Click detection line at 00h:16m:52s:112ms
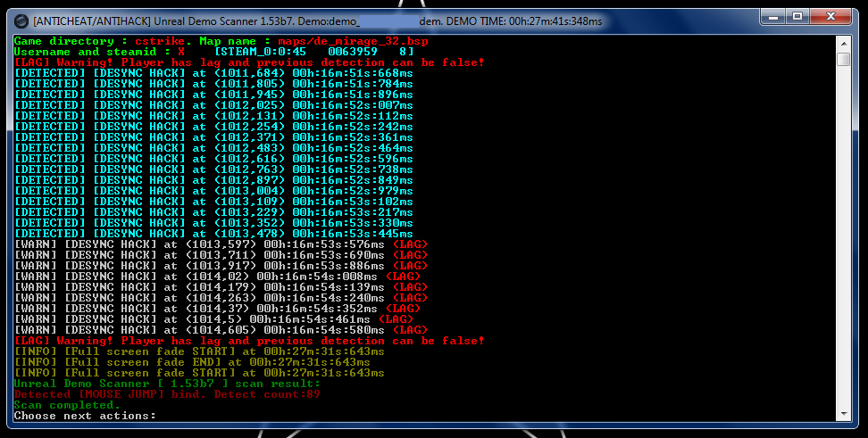 click(213, 116)
